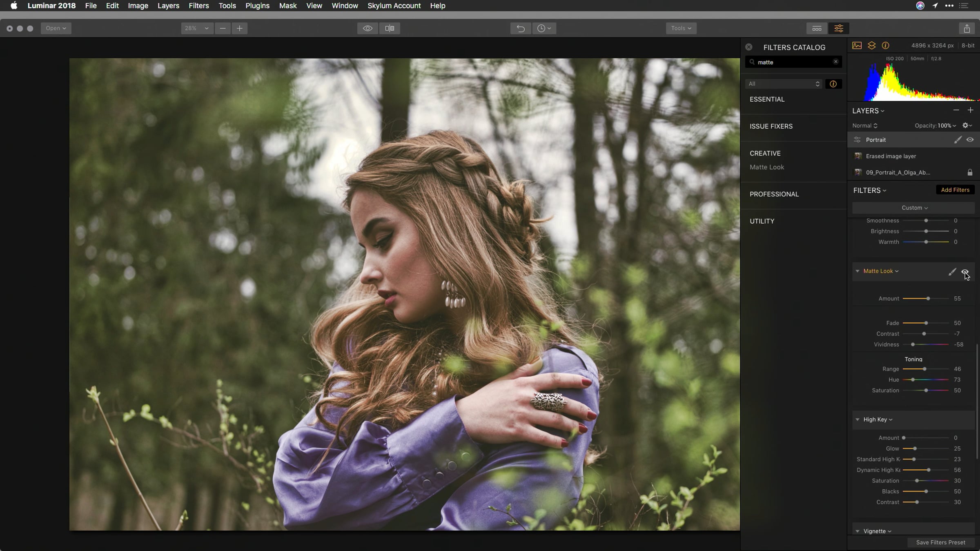Show the presets filmstrip panel icon
The width and height of the screenshot is (980, 551).
click(817, 28)
